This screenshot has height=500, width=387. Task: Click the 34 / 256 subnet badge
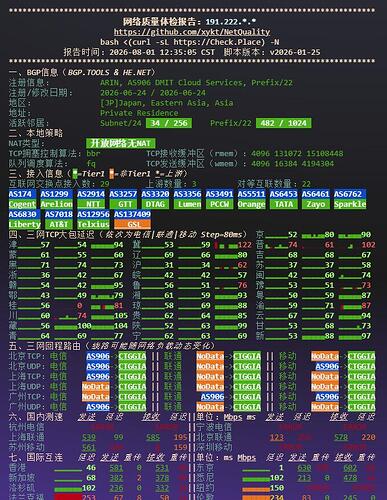(x=169, y=123)
